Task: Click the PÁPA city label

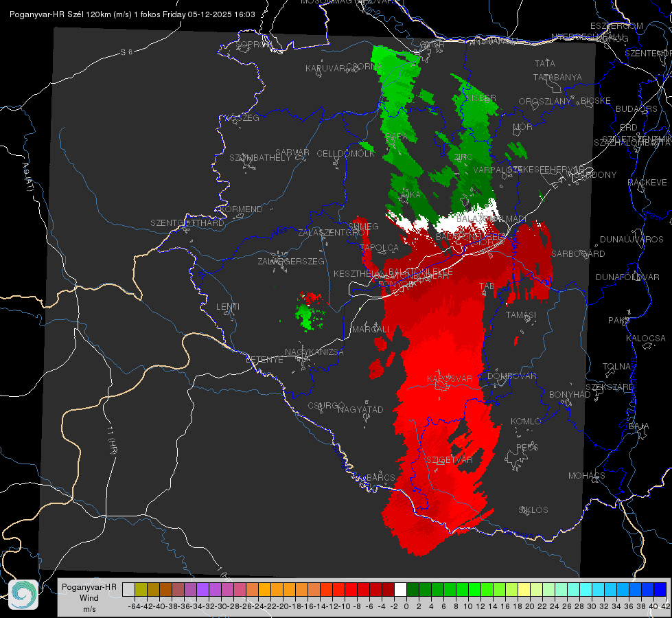Action: [397, 137]
